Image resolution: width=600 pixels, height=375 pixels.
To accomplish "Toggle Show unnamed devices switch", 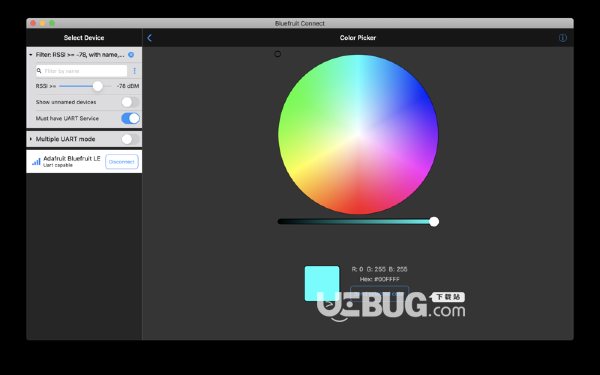I will [130, 102].
